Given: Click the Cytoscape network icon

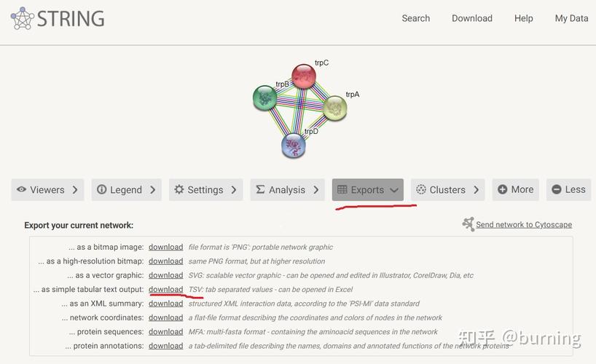Looking at the screenshot, I should (468, 224).
